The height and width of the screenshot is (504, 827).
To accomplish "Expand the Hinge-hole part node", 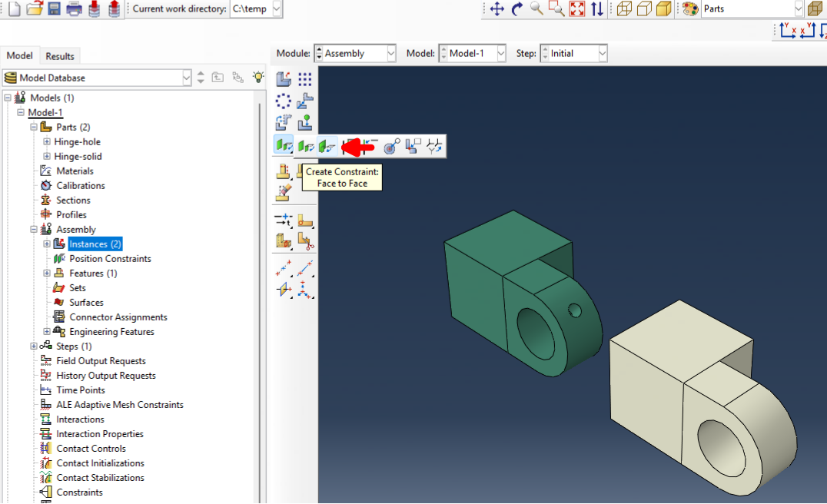I will [47, 142].
